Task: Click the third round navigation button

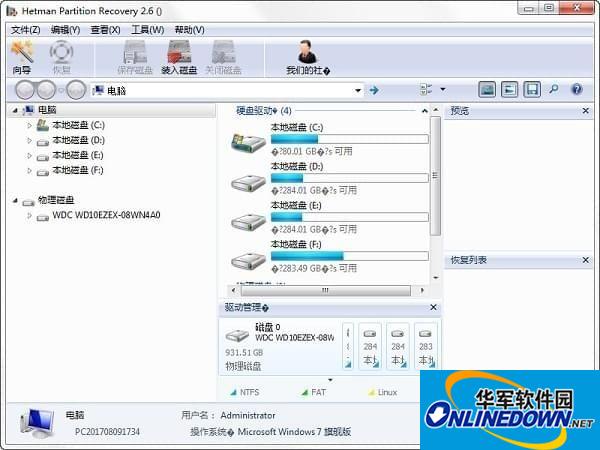Action: (76, 90)
